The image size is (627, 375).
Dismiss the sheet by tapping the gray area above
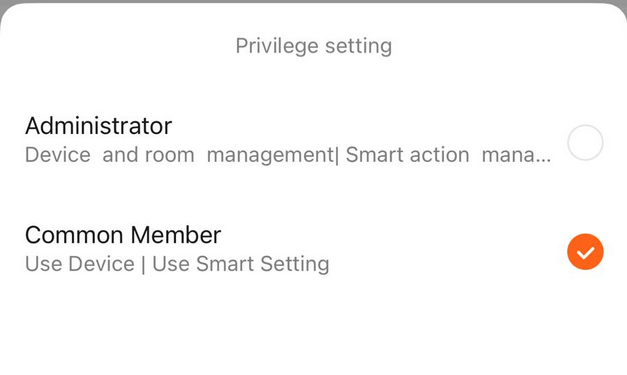point(314,2)
